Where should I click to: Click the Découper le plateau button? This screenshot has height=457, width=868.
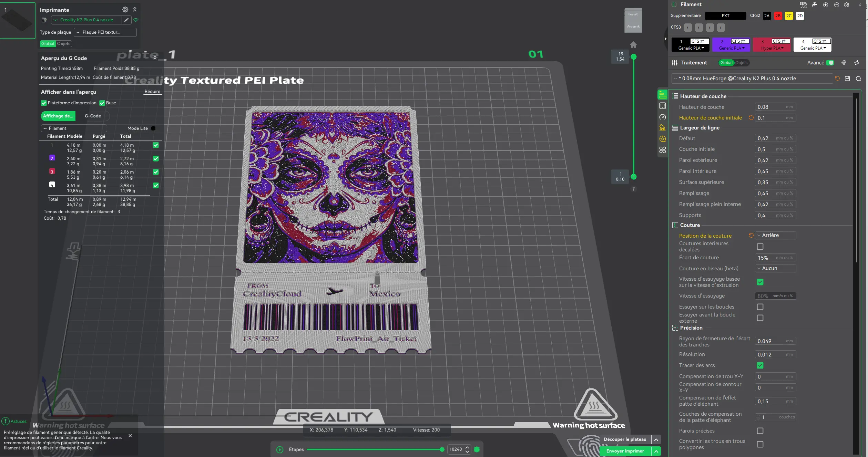(625, 439)
